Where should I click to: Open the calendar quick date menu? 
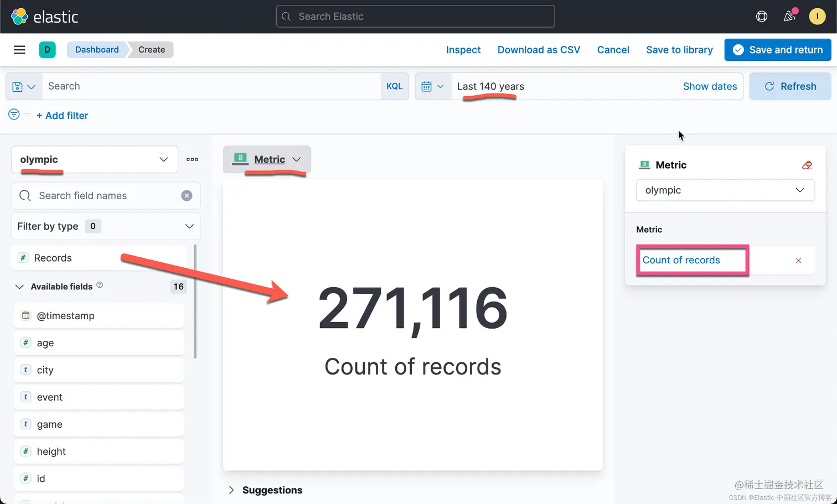(433, 86)
